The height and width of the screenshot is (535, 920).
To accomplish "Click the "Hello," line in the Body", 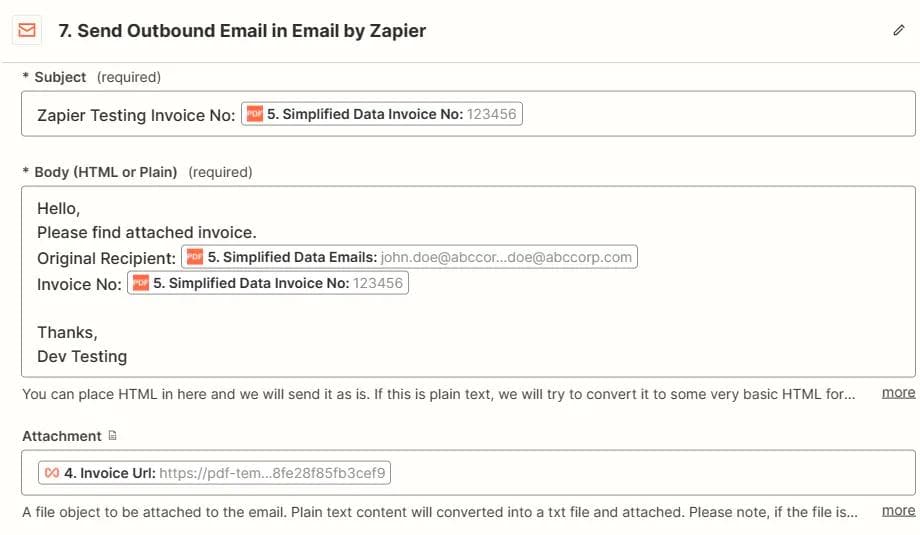I will click(x=58, y=209).
